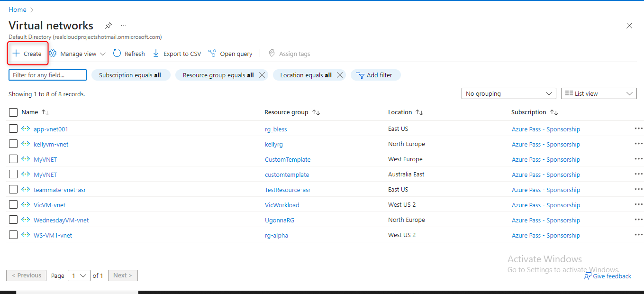Check the WednesdayVM-vnet row checkbox
Image resolution: width=644 pixels, height=294 pixels.
13,220
